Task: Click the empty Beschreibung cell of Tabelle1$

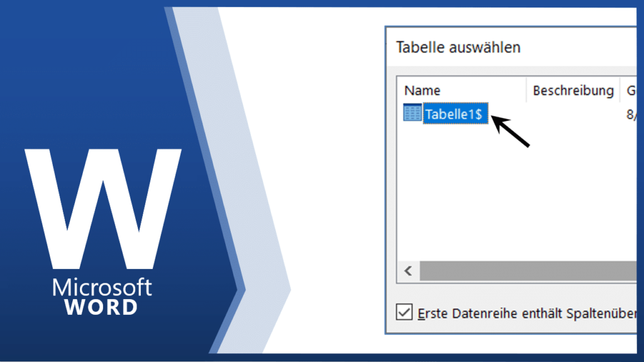Action: point(573,114)
